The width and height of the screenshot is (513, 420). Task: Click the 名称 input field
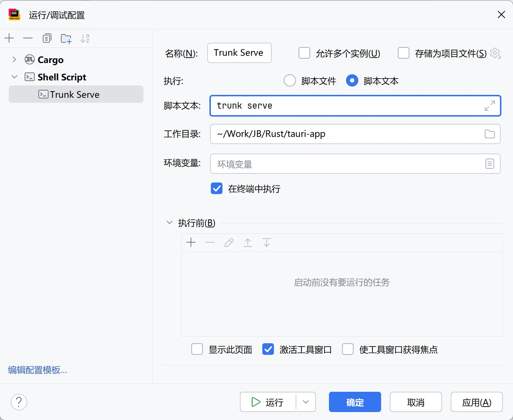pos(239,53)
